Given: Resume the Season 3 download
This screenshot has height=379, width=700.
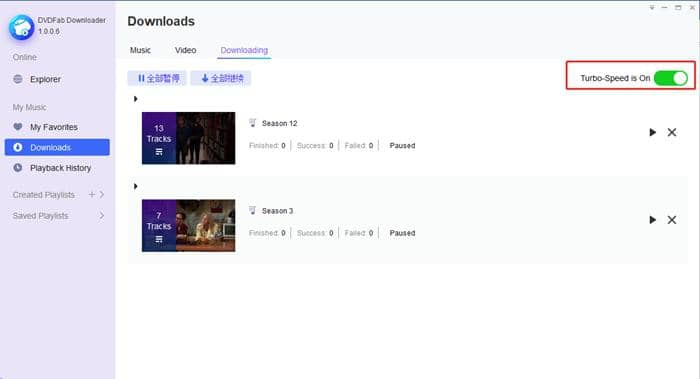Looking at the screenshot, I should [x=652, y=220].
